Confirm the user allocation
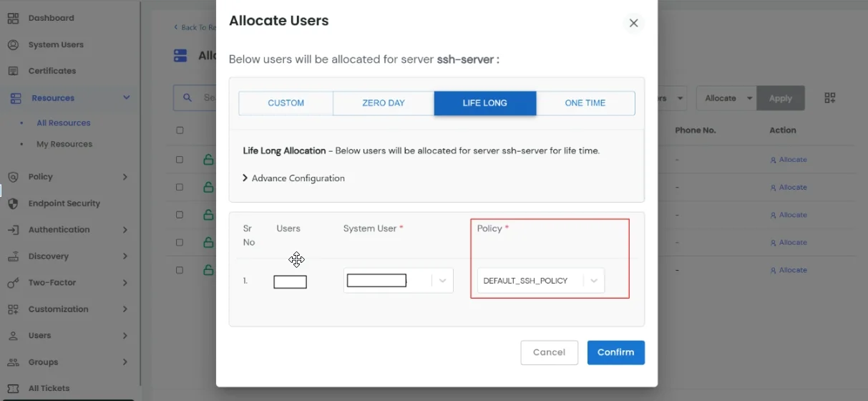The width and height of the screenshot is (868, 401). click(616, 352)
